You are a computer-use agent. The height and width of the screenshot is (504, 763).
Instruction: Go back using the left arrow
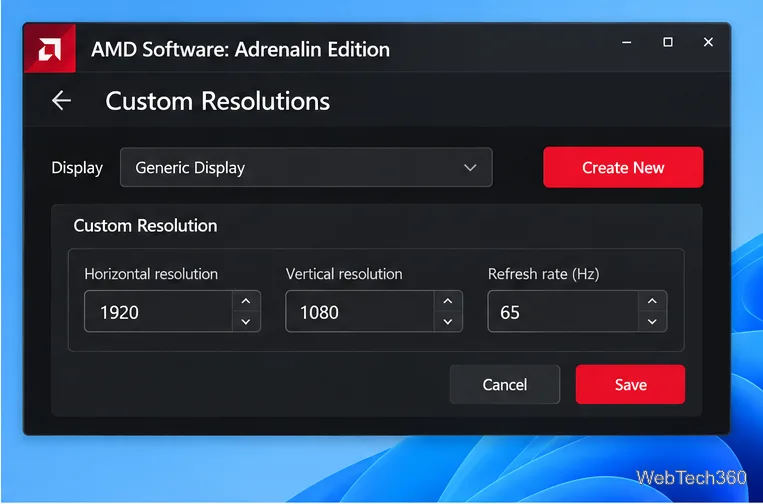click(61, 101)
